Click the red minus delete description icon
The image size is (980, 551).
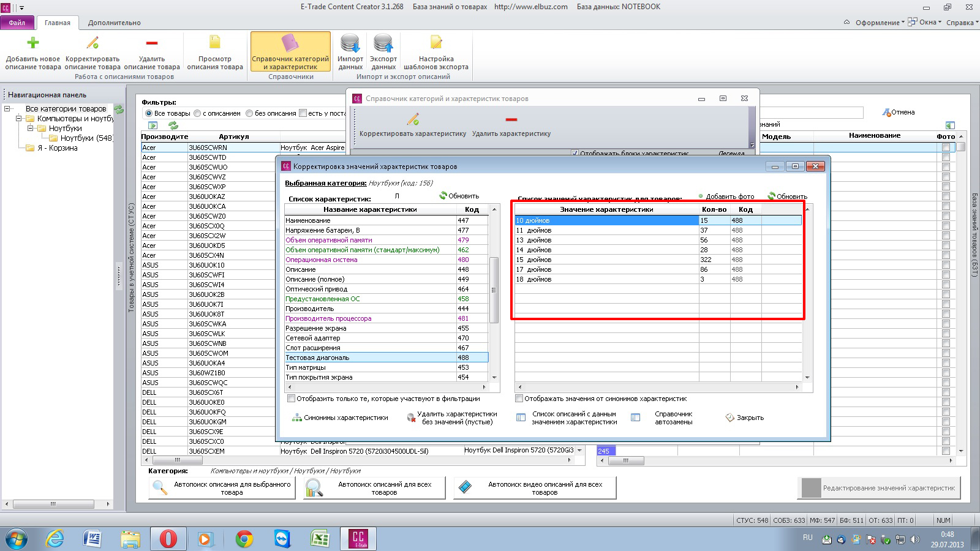152,43
